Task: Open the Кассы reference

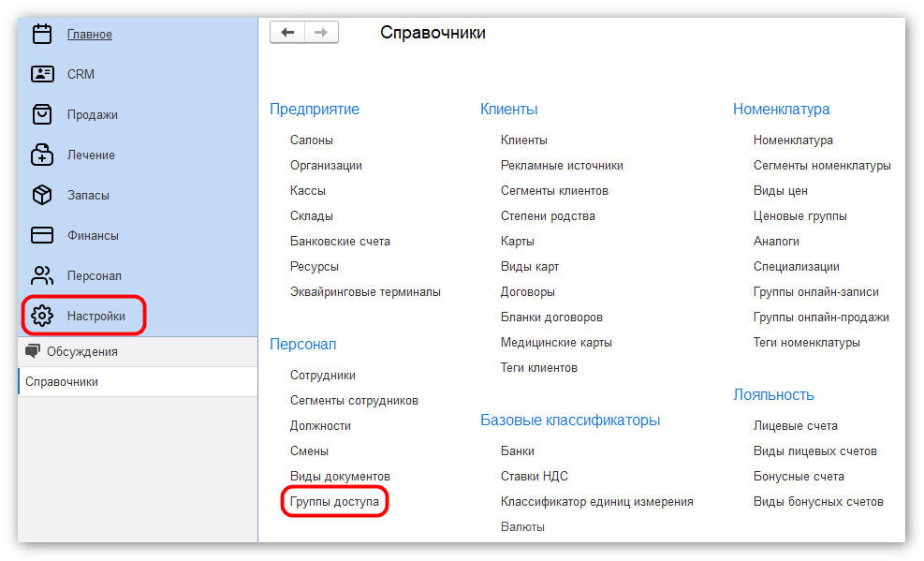Action: pyautogui.click(x=308, y=191)
